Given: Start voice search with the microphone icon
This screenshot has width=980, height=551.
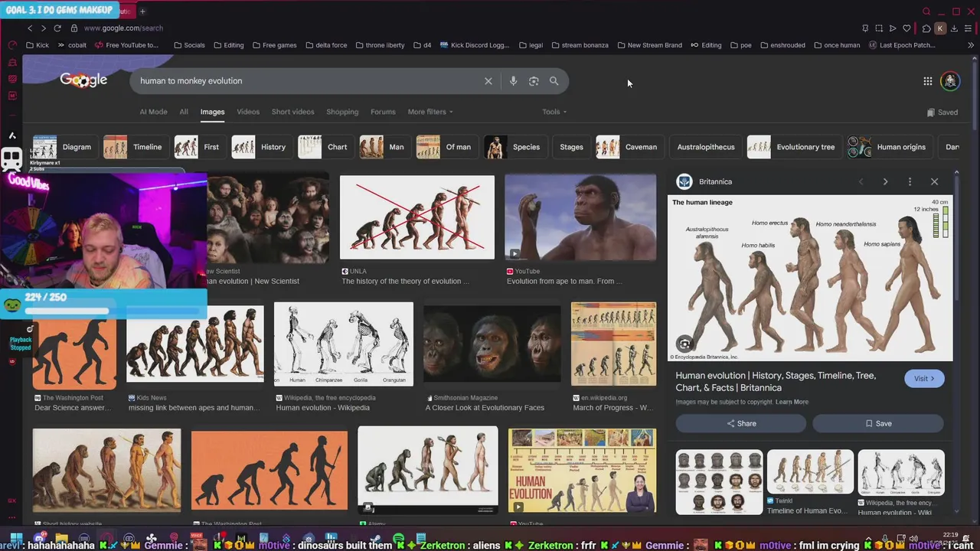Looking at the screenshot, I should tap(513, 81).
